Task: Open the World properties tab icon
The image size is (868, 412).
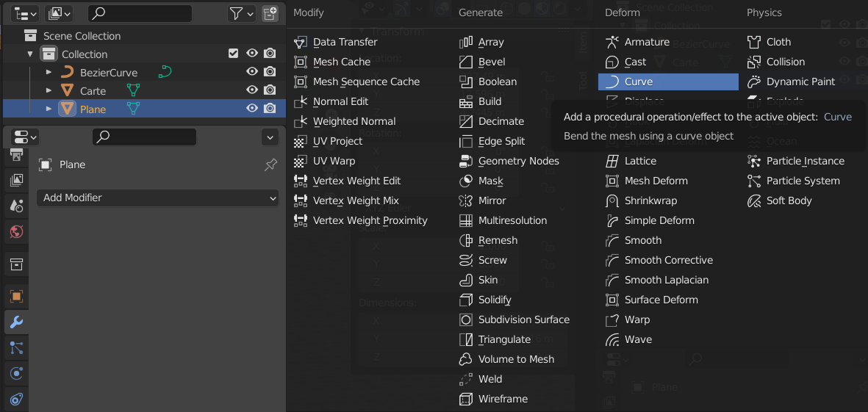Action: tap(16, 232)
